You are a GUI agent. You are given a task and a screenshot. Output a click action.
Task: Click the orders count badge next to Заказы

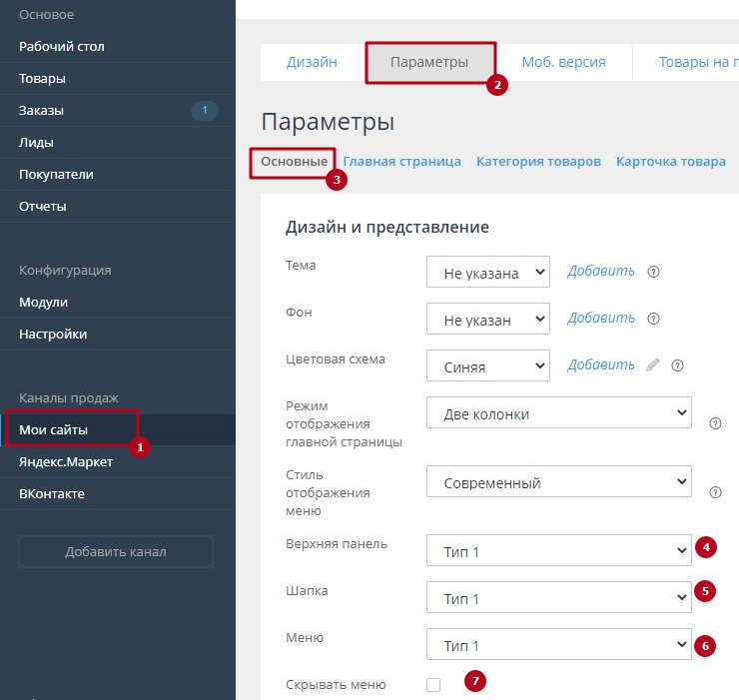204,110
